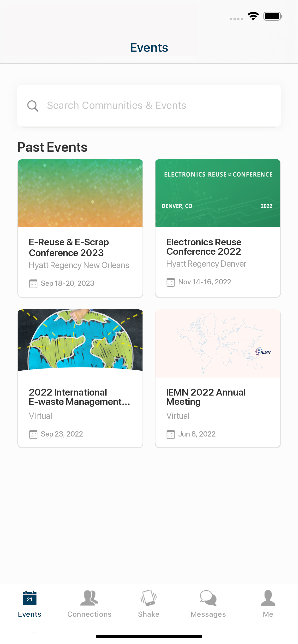Open the E-Reuse & E-Scrap Conference 2023 banner image

point(80,193)
